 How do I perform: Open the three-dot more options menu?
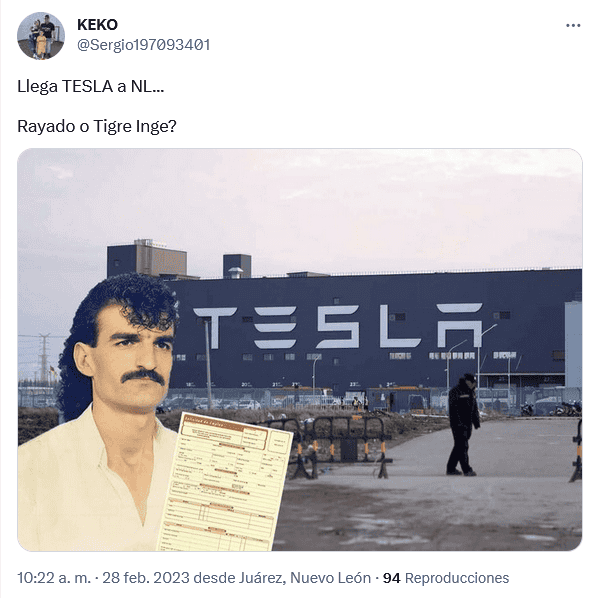(573, 26)
